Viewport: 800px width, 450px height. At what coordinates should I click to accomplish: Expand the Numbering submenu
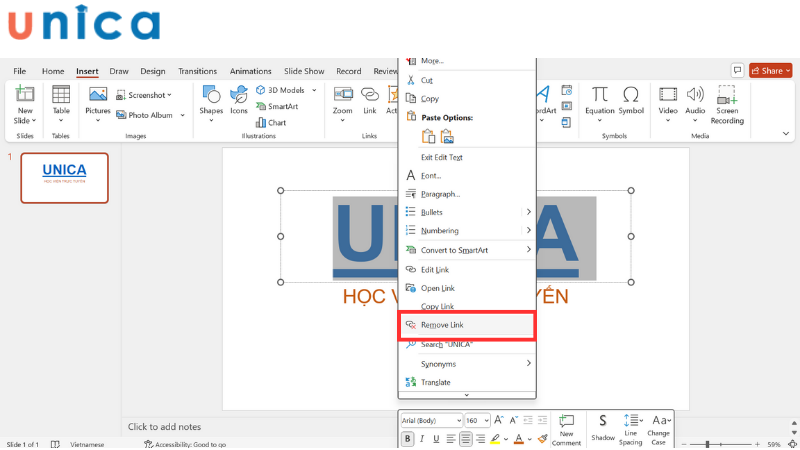(528, 230)
